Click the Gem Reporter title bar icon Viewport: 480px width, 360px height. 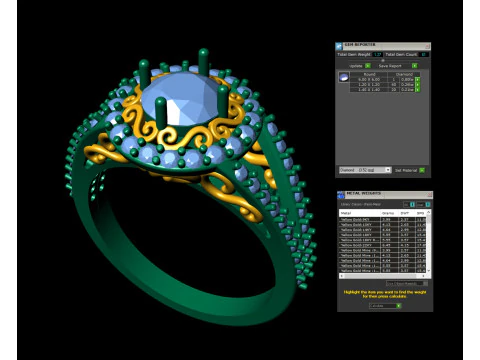click(339, 46)
